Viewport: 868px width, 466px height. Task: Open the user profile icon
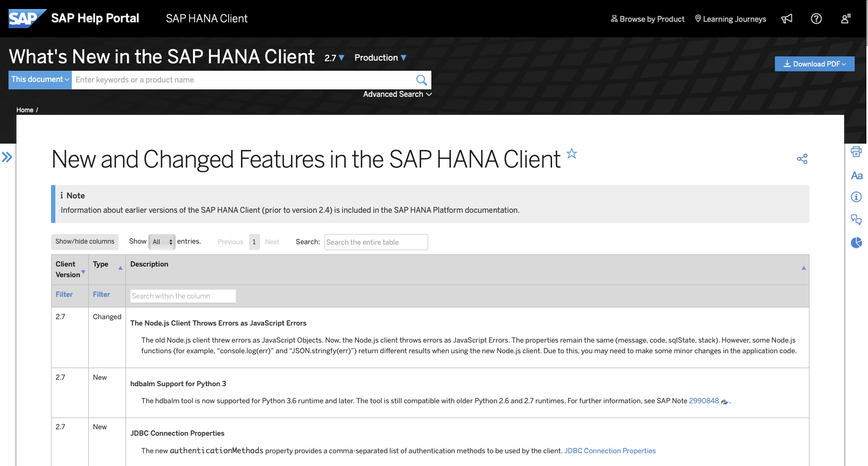846,19
